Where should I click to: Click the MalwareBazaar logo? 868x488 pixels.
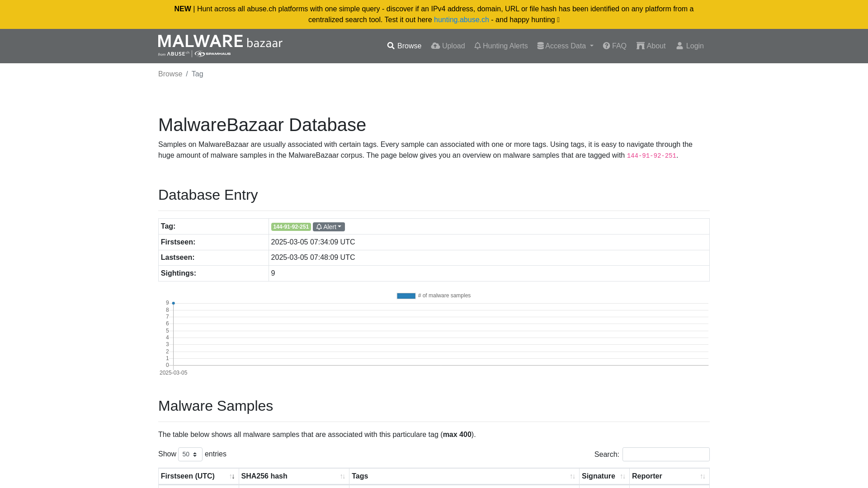(x=220, y=46)
